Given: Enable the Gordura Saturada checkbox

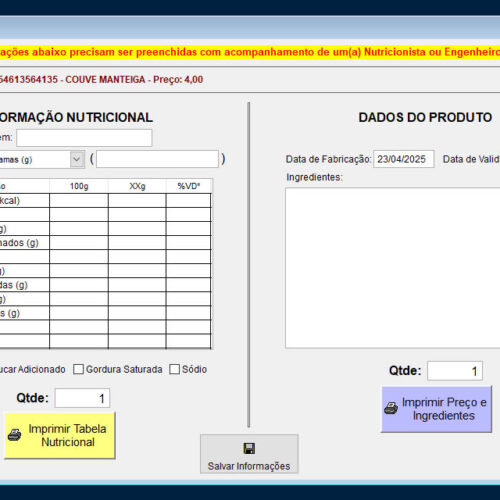Looking at the screenshot, I should [78, 369].
